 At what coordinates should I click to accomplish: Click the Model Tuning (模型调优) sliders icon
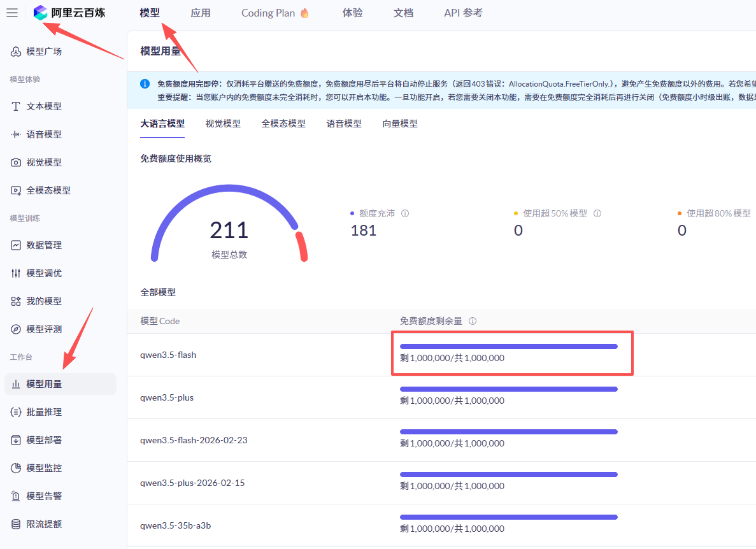16,273
